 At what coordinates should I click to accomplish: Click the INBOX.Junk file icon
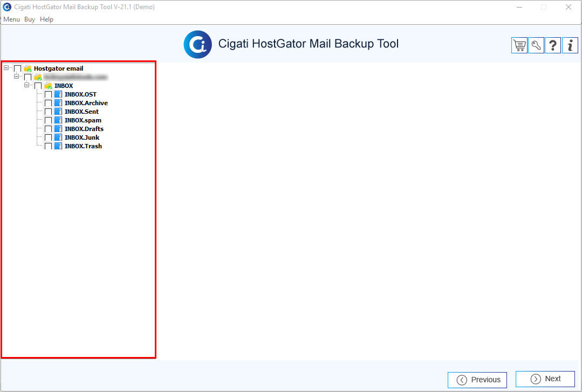[x=58, y=137]
